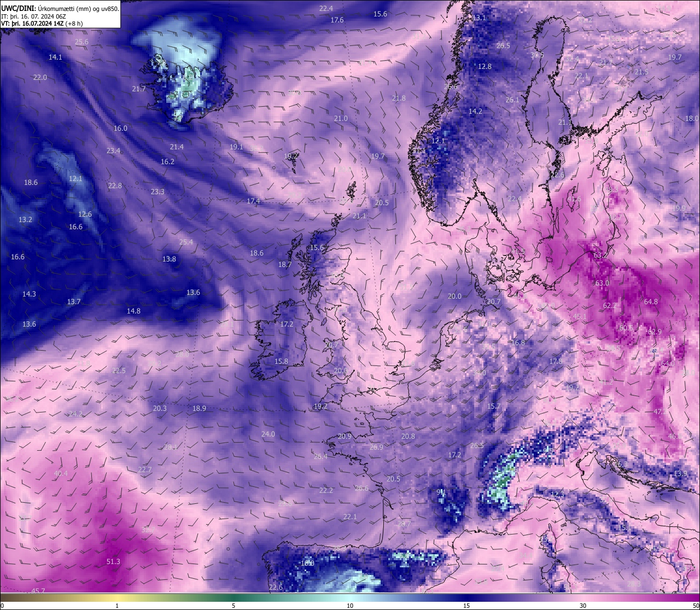The width and height of the screenshot is (700, 610).
Task: Click the 14.3 value on the map
Action: click(x=29, y=294)
